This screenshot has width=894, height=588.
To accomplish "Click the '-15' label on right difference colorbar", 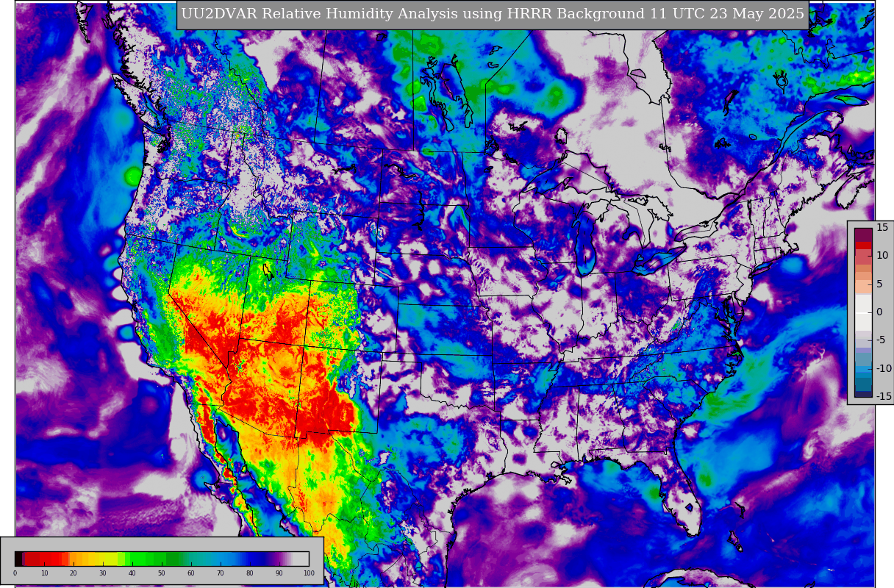I will (884, 396).
